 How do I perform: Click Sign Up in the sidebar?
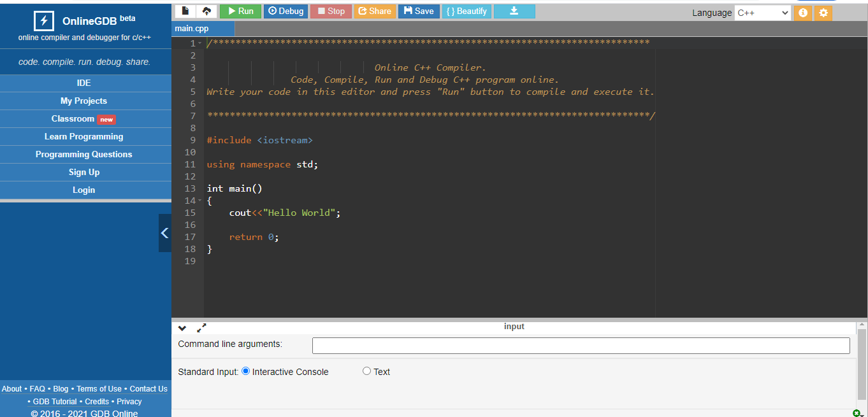[85, 173]
